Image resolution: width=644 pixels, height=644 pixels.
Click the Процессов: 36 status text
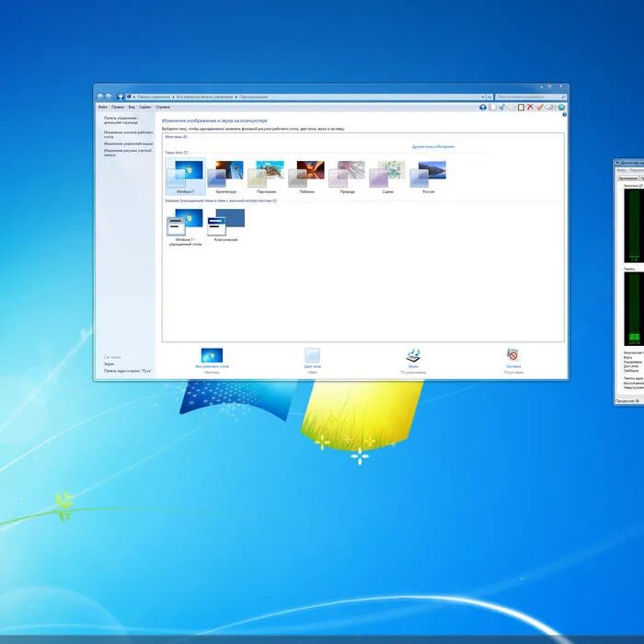tap(627, 401)
